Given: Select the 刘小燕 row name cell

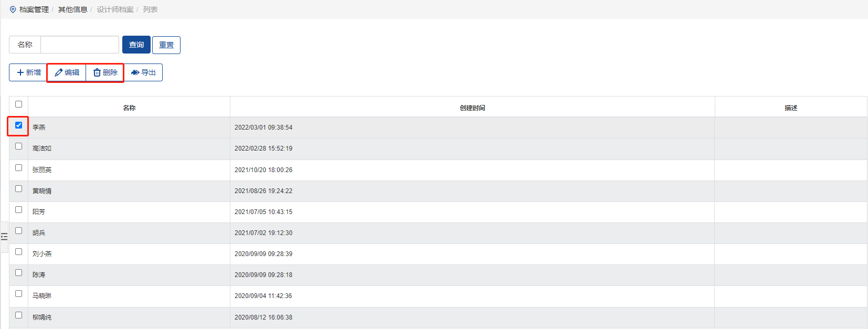Looking at the screenshot, I should point(42,254).
